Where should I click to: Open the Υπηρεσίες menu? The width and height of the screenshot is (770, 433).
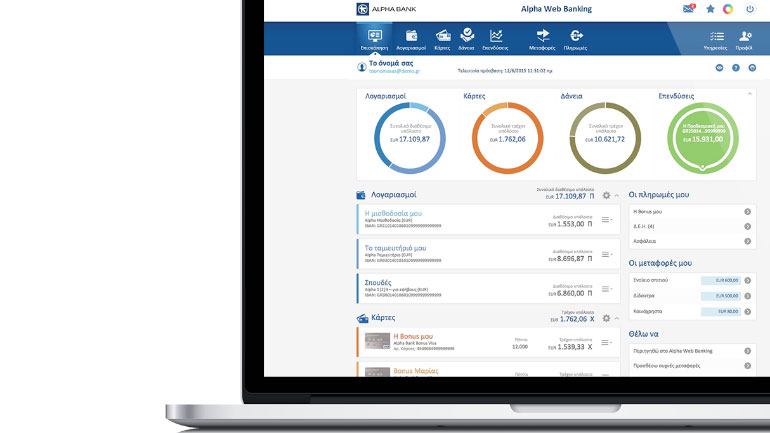(x=715, y=38)
